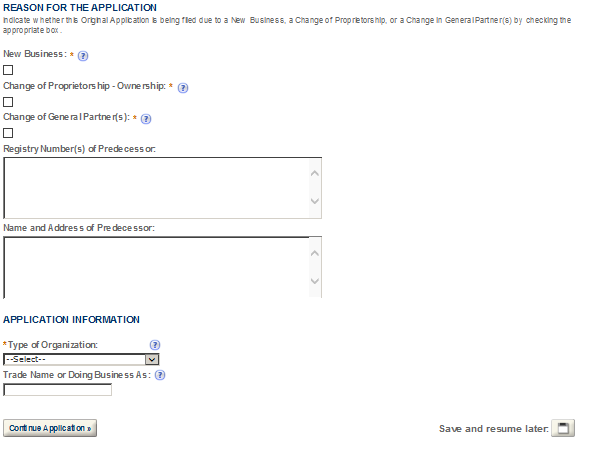Click the Trade Name or Doing Business As field
This screenshot has width=599, height=458.
57,390
